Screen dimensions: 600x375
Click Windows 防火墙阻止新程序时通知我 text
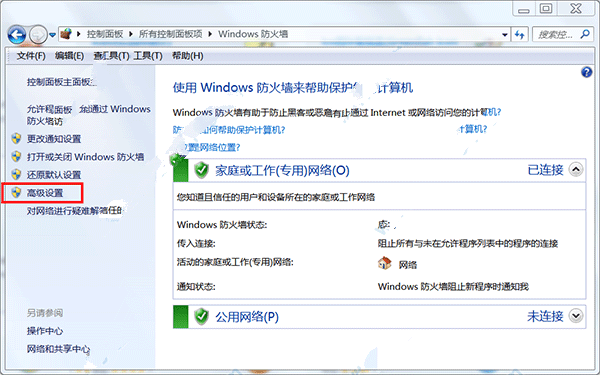(453, 286)
